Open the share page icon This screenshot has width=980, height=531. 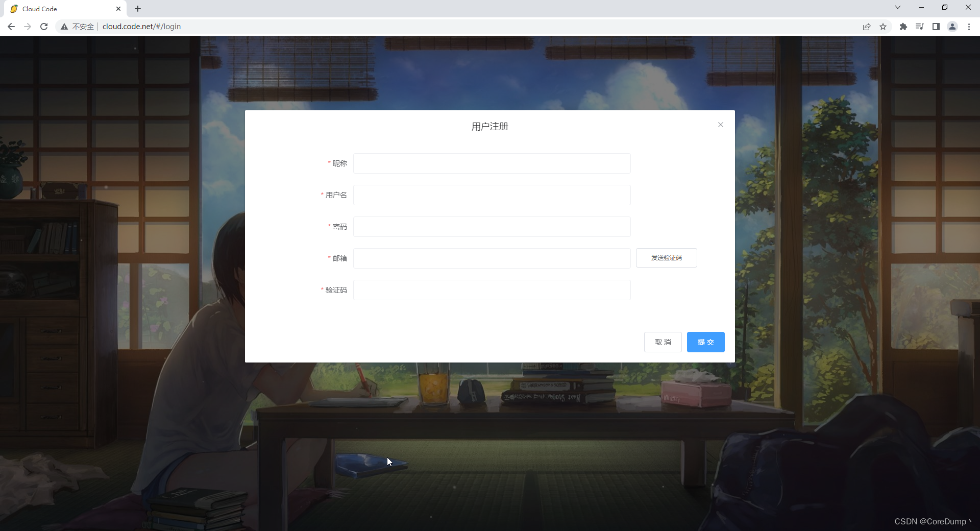[x=867, y=27]
